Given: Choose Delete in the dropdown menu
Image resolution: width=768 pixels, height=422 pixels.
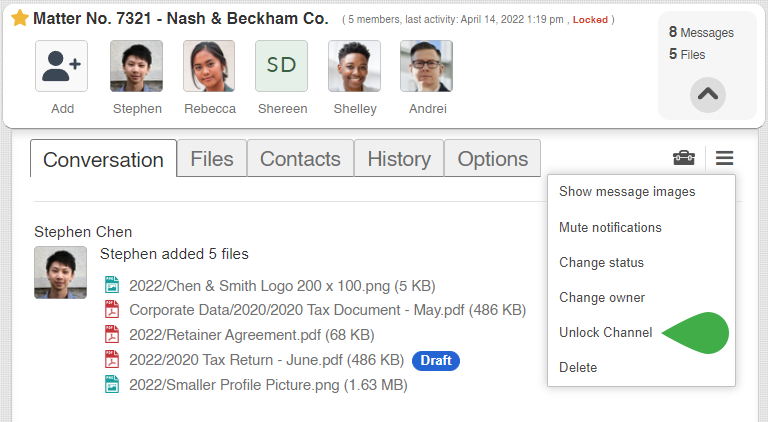Looking at the screenshot, I should pyautogui.click(x=578, y=368).
